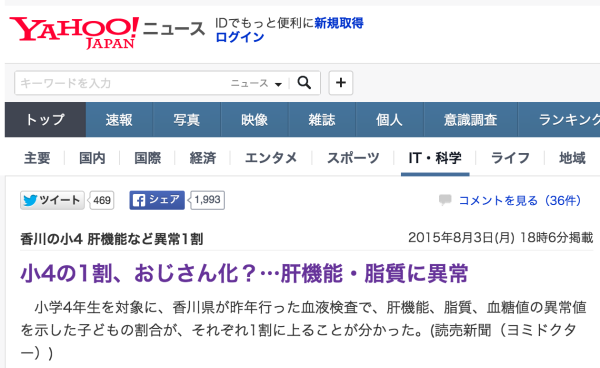Click the date 2015年8月3日(月) 18時6分掲載
600x368 pixels.
[x=501, y=238]
